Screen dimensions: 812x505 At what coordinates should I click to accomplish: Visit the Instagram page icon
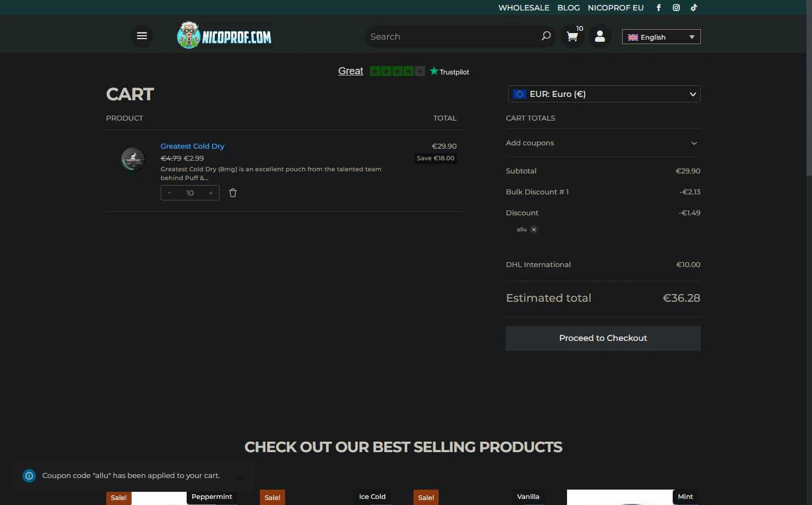(676, 8)
